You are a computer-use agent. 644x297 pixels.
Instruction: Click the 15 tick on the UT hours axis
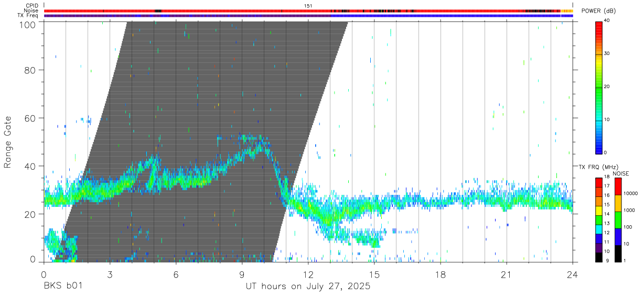[374, 274]
